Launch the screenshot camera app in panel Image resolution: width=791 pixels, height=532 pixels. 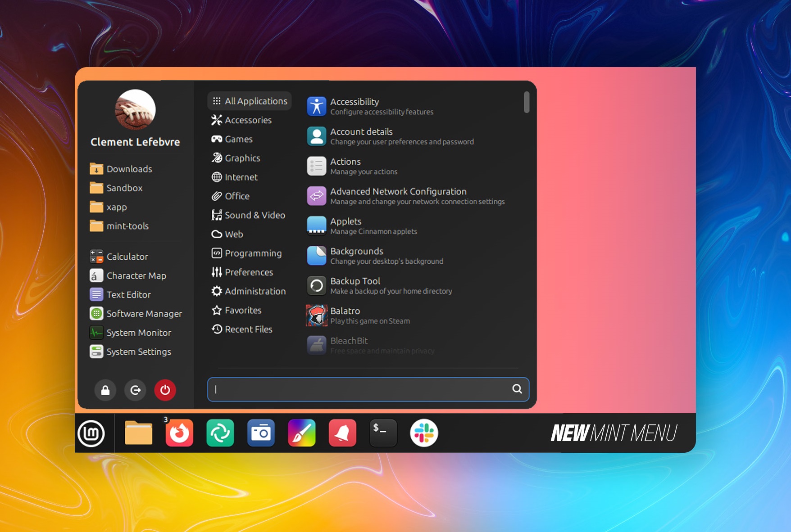tap(261, 433)
